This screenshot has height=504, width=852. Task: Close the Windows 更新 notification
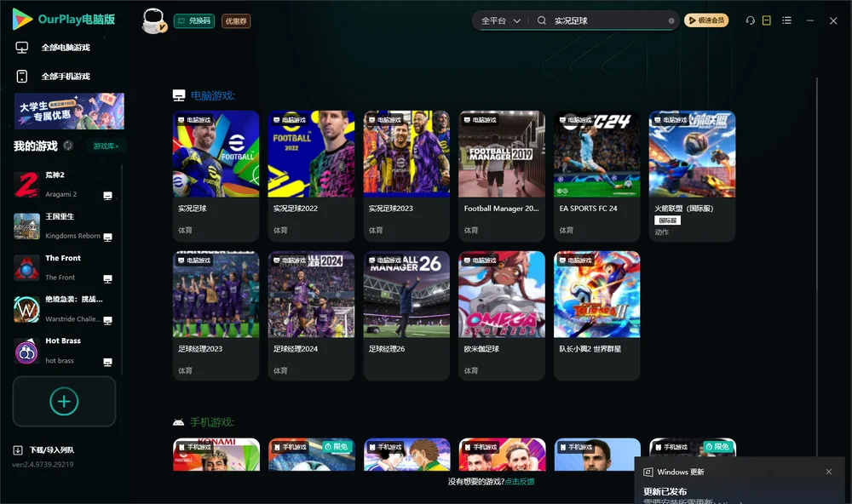point(829,472)
